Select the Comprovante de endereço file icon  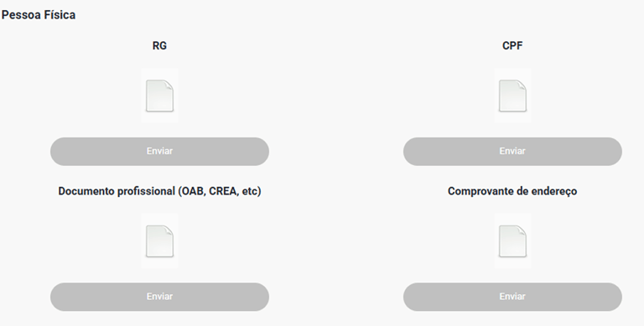click(512, 241)
